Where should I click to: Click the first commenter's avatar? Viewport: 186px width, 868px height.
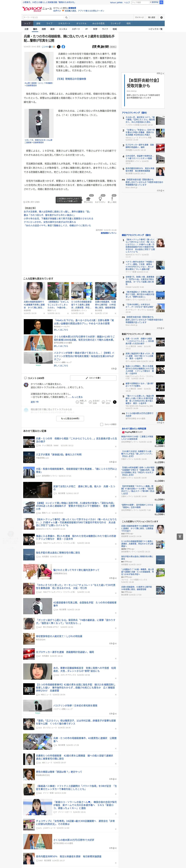pyautogui.click(x=26, y=385)
